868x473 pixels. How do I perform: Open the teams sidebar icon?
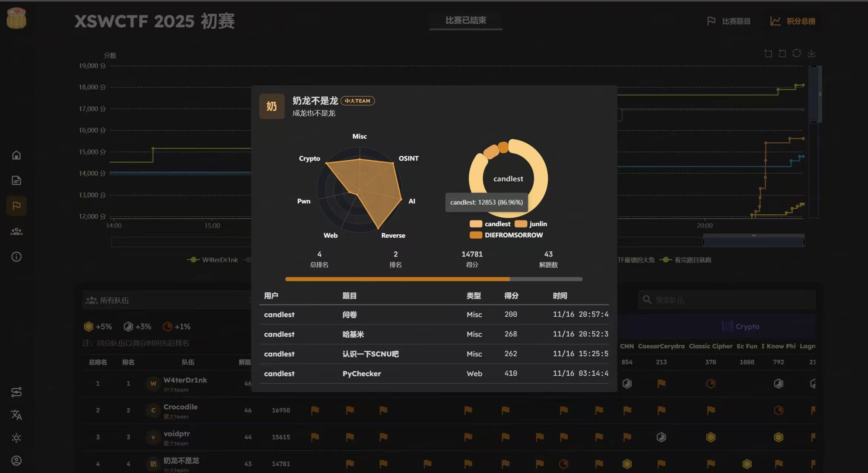(16, 232)
